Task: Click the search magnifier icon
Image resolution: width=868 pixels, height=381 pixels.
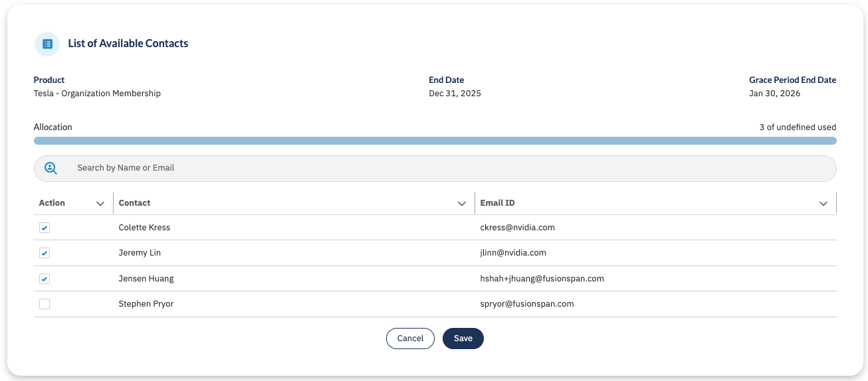Action: [x=51, y=169]
